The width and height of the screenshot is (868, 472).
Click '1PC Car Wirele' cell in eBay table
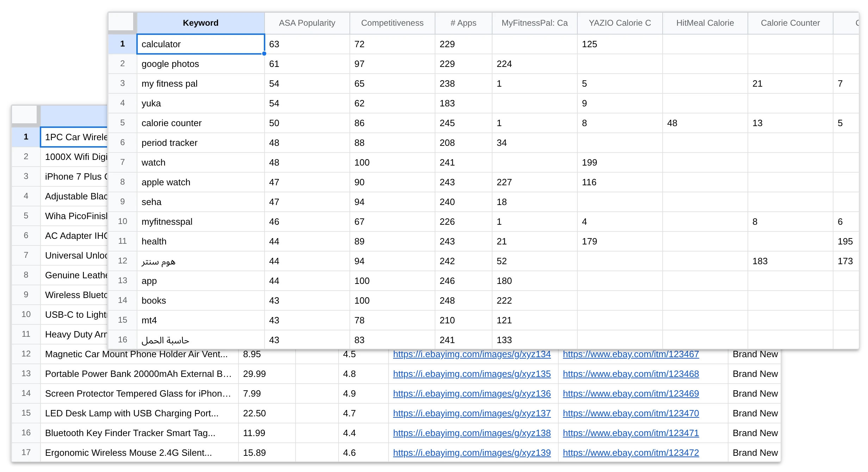(74, 137)
